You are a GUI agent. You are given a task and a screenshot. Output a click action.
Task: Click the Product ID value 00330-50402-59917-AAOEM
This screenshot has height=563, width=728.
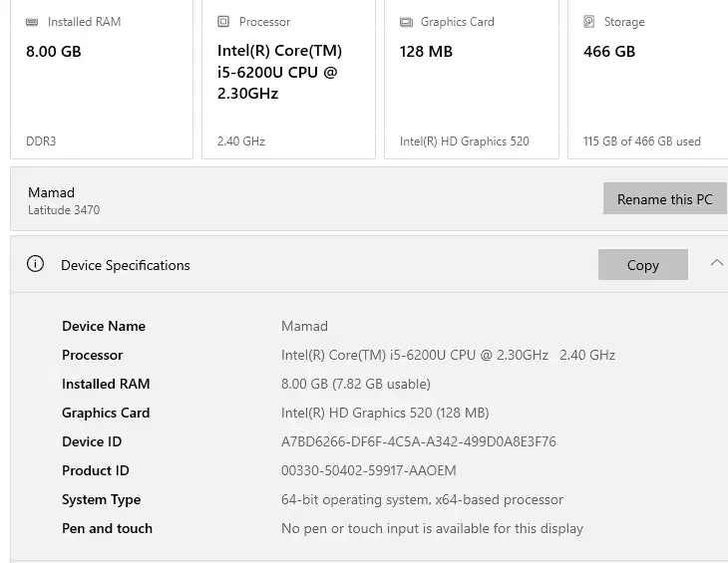pyautogui.click(x=368, y=470)
